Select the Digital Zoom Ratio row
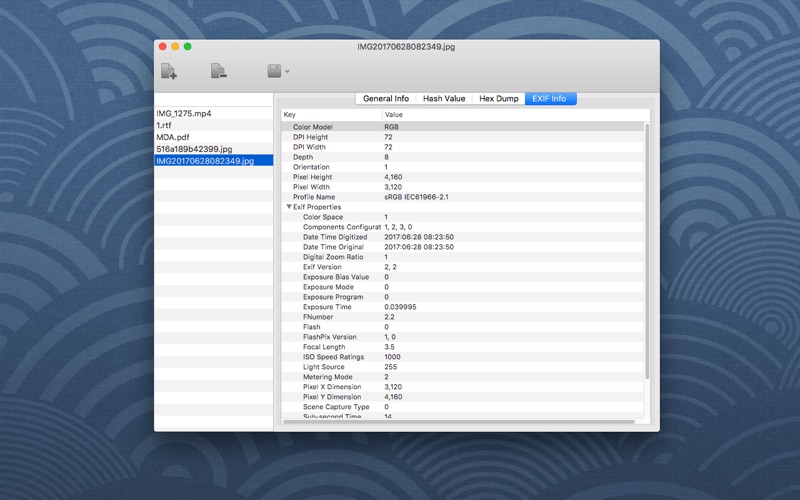Image resolution: width=800 pixels, height=500 pixels. click(462, 257)
